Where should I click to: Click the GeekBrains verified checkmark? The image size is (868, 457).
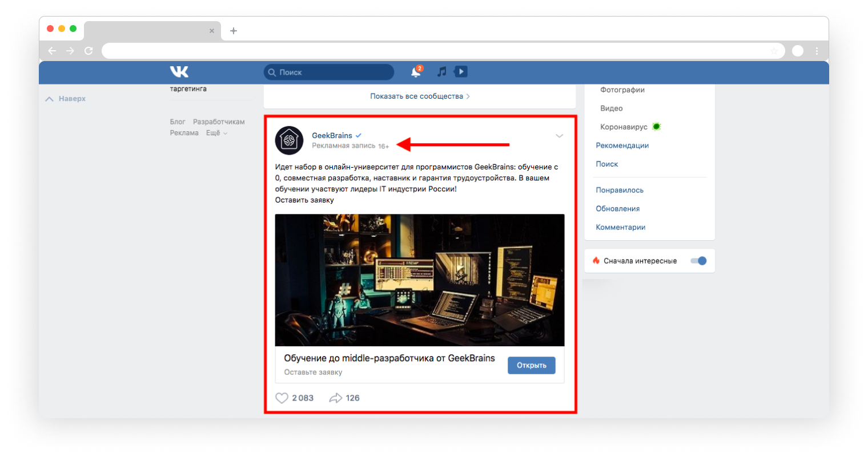pyautogui.click(x=359, y=136)
